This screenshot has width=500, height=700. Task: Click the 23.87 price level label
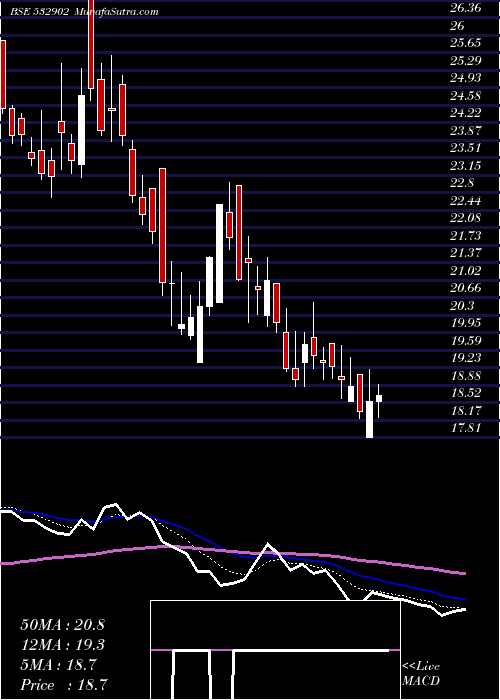(x=466, y=131)
